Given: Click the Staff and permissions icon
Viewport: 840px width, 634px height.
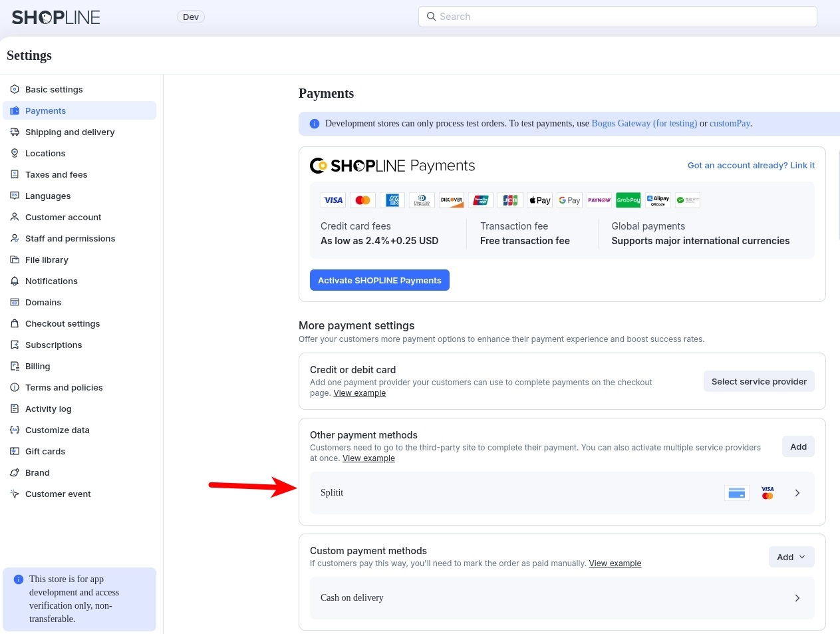Looking at the screenshot, I should (15, 238).
